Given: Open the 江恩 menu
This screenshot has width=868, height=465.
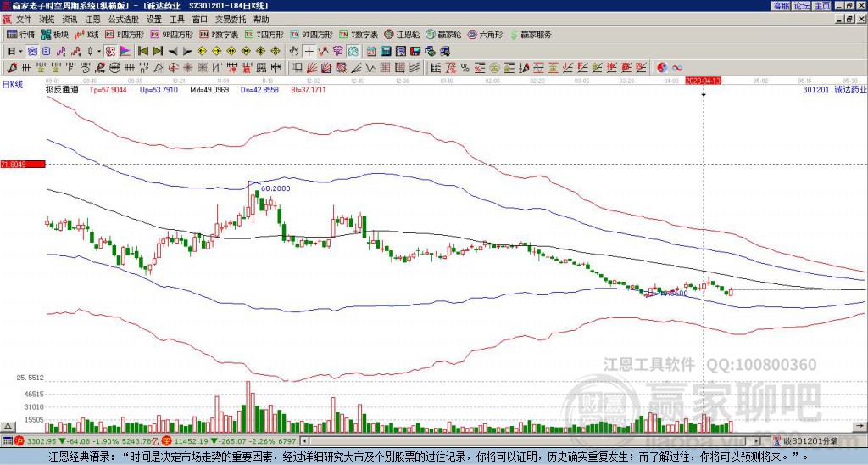Looking at the screenshot, I should tap(93, 20).
